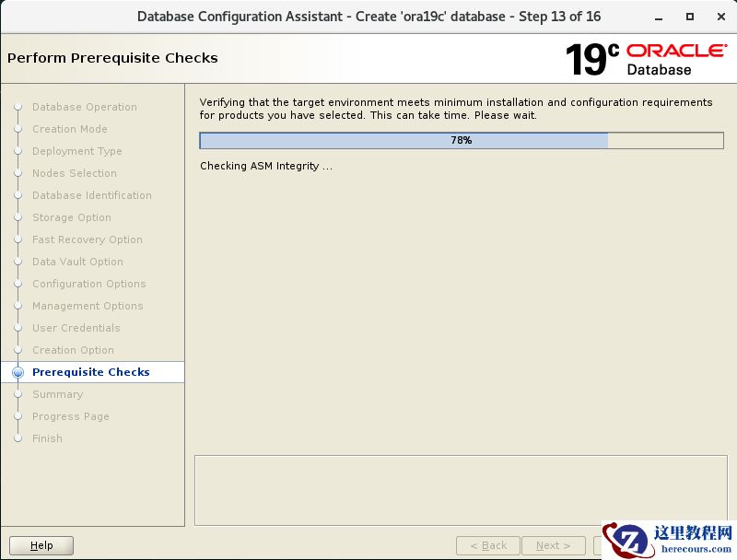Click the empty details box at the bottom
737x560 pixels.
tap(461, 490)
